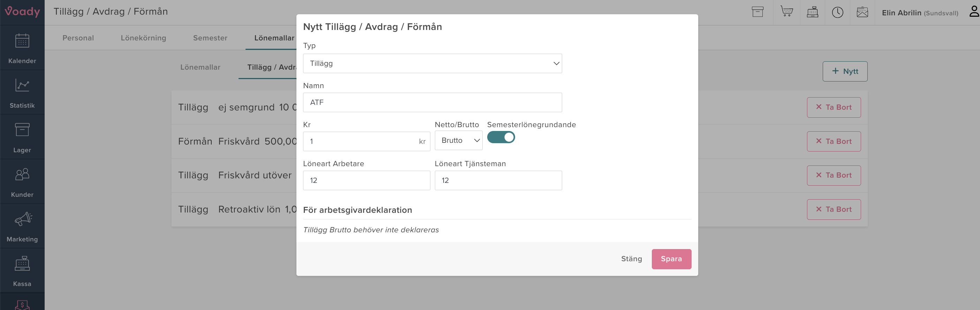The height and width of the screenshot is (310, 980).
Task: Close dialog with Stäng
Action: pos(631,259)
